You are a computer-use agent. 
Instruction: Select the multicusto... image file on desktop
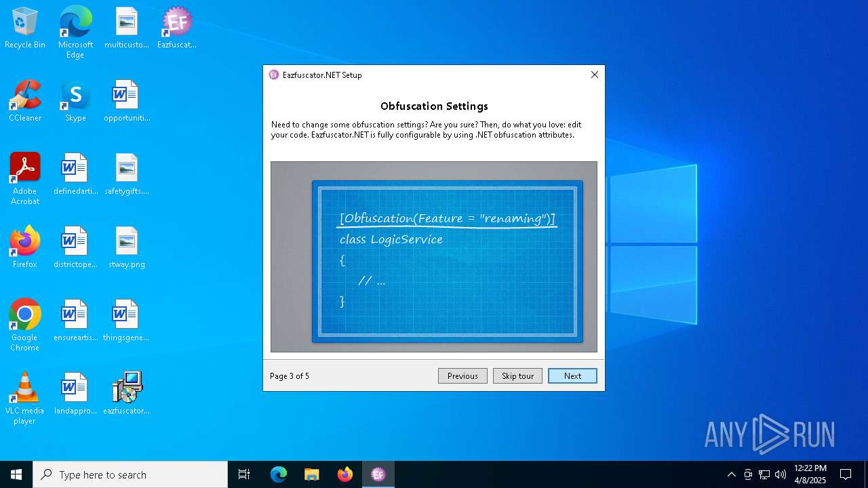click(x=127, y=28)
